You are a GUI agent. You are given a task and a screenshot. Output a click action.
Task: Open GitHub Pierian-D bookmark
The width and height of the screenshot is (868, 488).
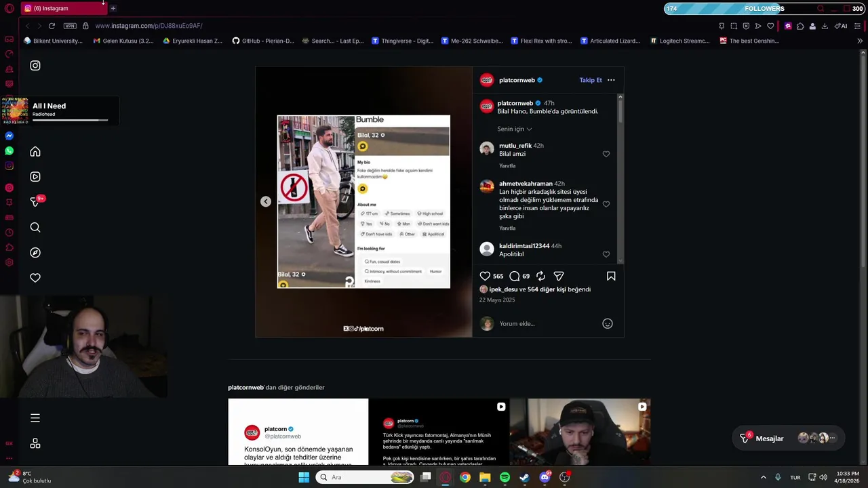(x=263, y=41)
